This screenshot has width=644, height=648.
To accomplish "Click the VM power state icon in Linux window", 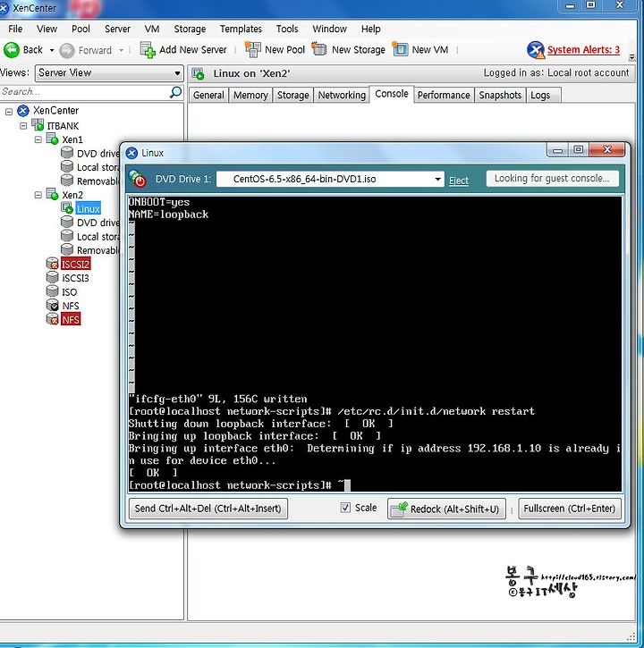I will pos(138,179).
